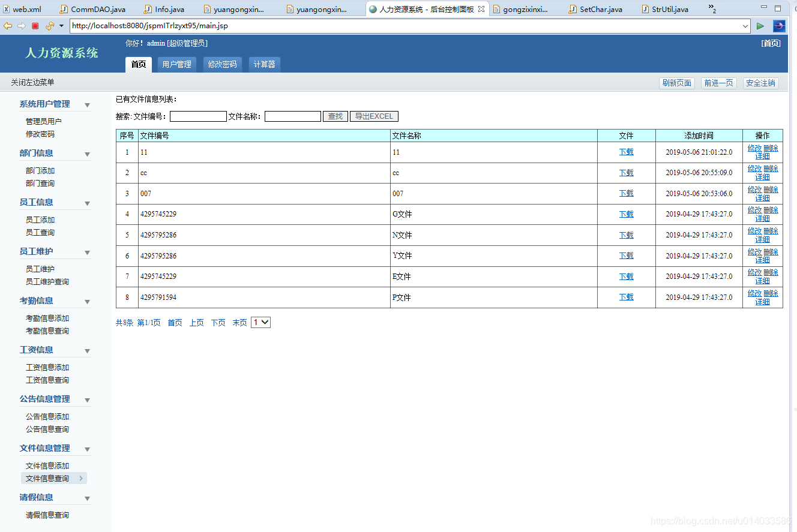Select the 首页 navigation tab

(x=138, y=64)
